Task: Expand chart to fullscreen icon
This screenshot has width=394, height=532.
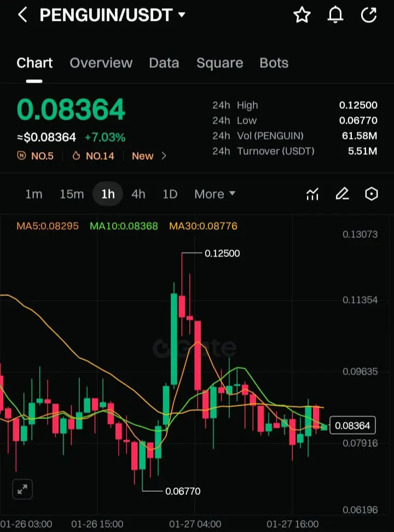Action: point(22,489)
